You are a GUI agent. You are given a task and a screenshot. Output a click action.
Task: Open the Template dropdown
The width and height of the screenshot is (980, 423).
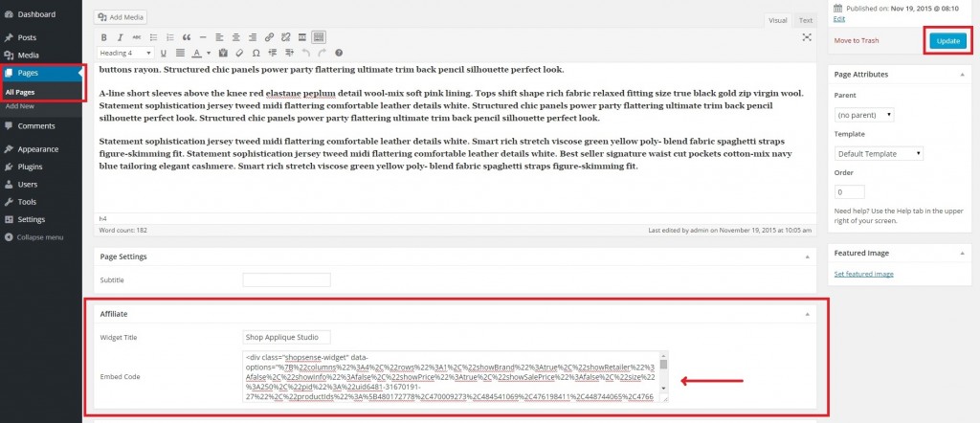879,154
